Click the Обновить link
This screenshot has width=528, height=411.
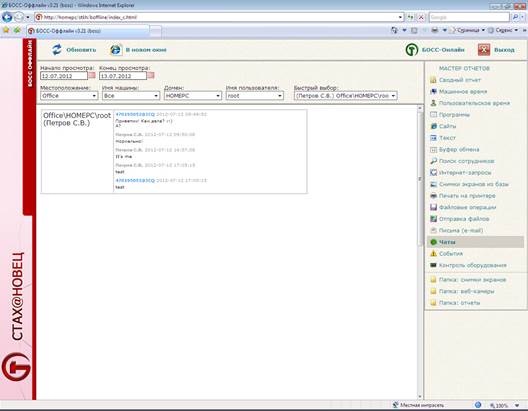[81, 50]
